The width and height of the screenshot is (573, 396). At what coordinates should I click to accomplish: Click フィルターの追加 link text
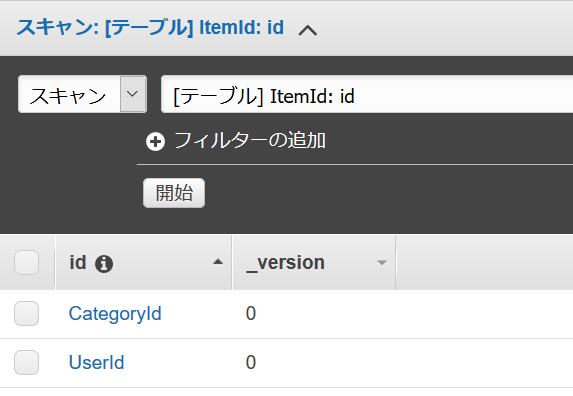(250, 141)
